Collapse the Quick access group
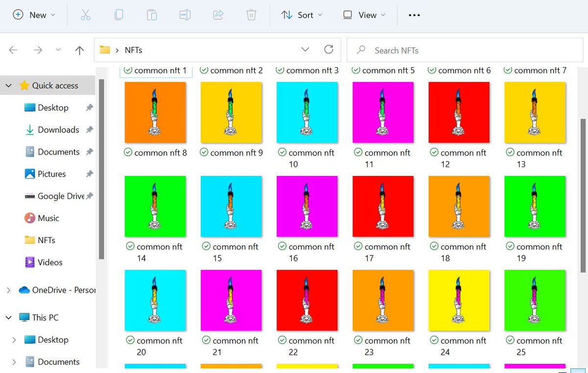Viewport: 588px width, 373px height. [9, 85]
